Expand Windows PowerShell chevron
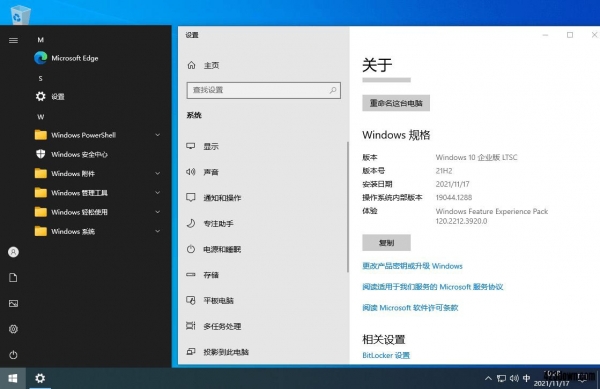 [158, 135]
